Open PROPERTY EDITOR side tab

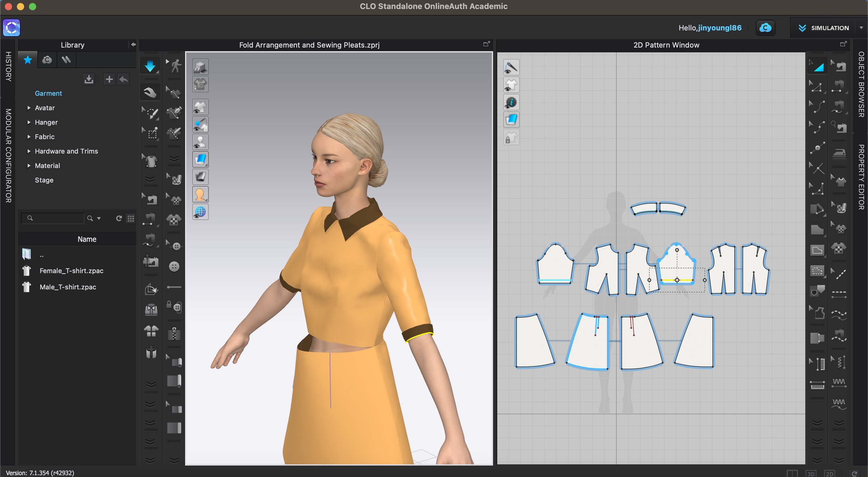(861, 177)
